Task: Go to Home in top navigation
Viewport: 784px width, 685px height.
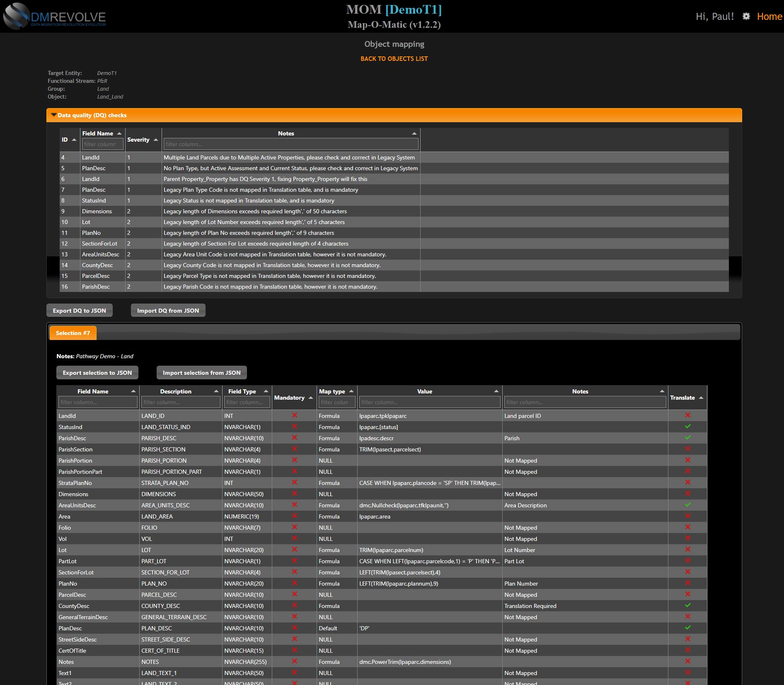Action: point(769,17)
